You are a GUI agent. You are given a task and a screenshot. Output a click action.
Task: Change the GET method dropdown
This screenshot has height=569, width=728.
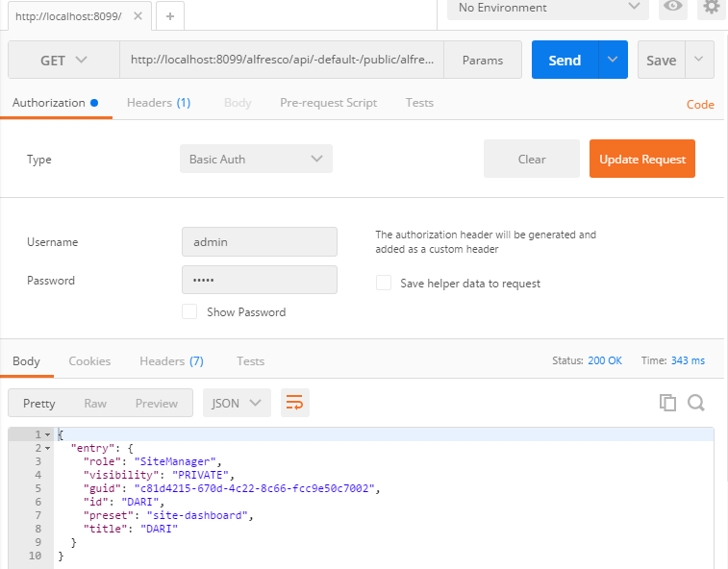pos(63,60)
